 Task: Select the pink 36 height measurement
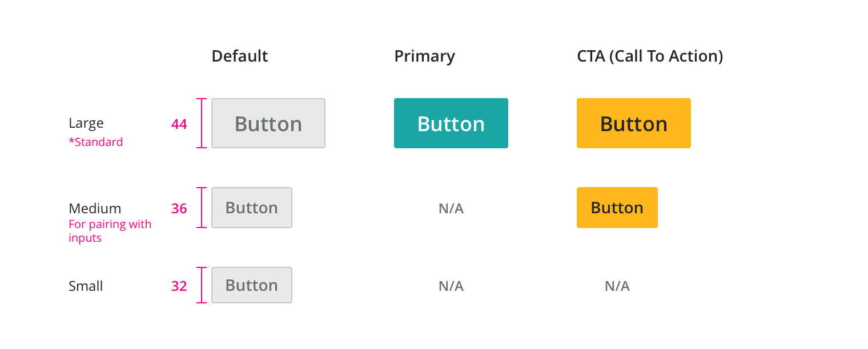(x=179, y=209)
